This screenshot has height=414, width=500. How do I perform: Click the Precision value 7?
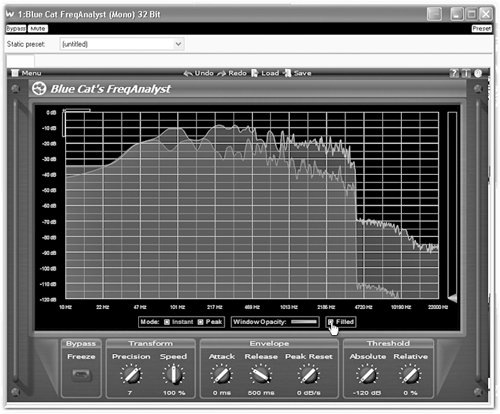[130, 393]
